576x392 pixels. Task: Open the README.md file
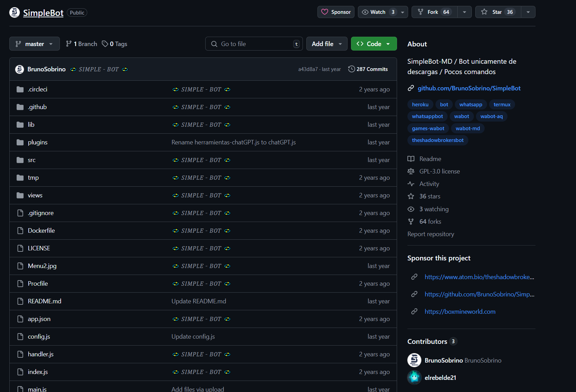45,301
